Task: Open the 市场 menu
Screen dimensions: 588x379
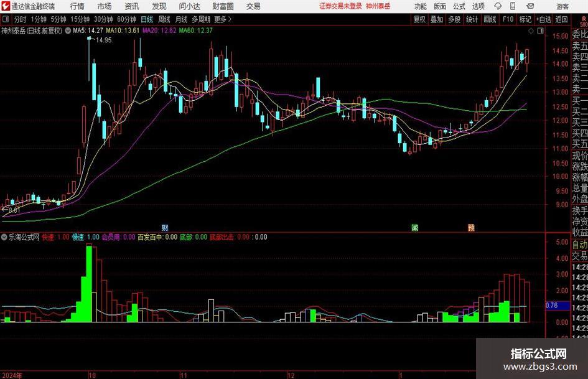Action: [105, 6]
